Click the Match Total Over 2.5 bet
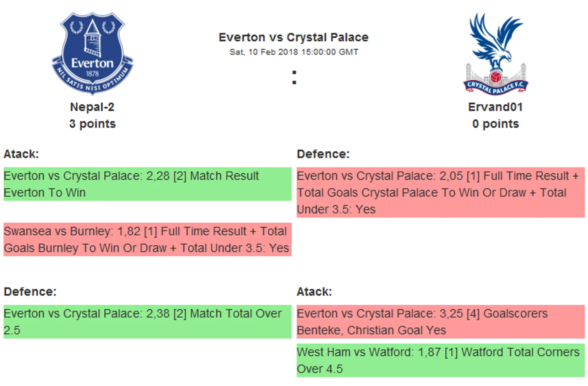 [147, 322]
